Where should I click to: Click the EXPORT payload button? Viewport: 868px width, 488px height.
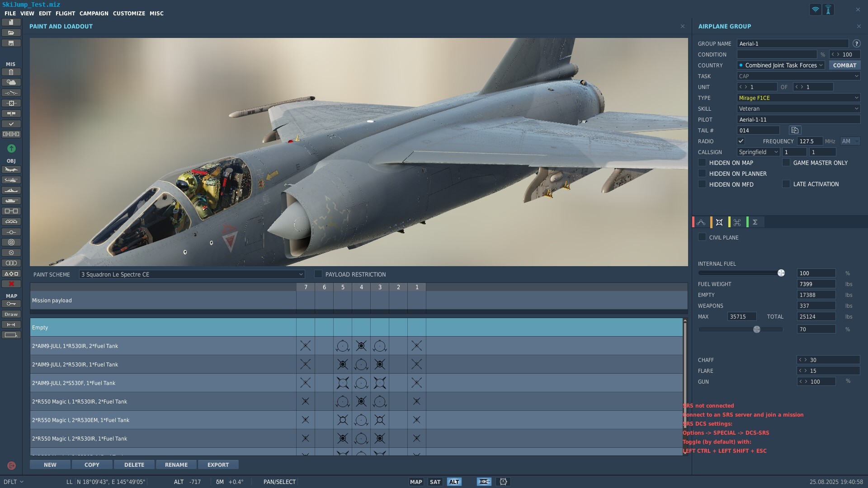[218, 465]
